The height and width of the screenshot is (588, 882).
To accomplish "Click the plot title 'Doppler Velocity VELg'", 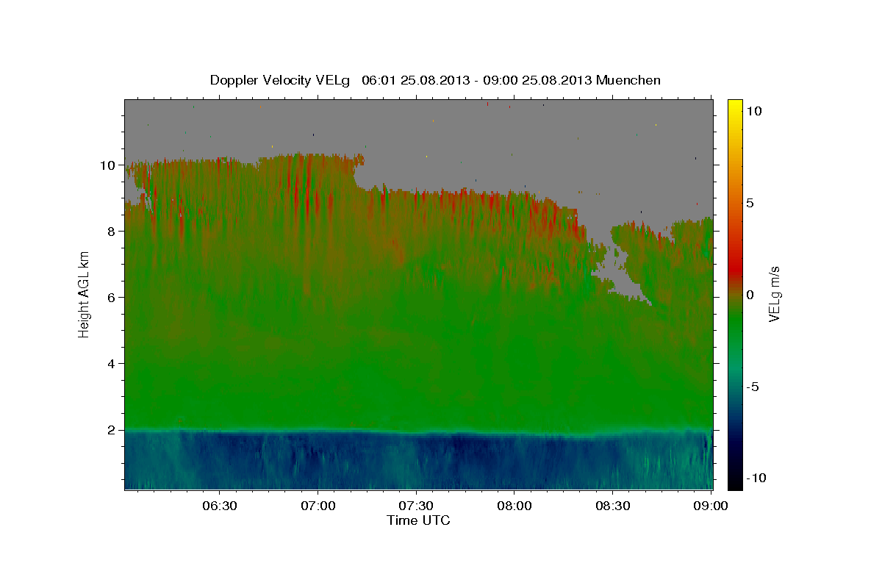I will (x=281, y=80).
